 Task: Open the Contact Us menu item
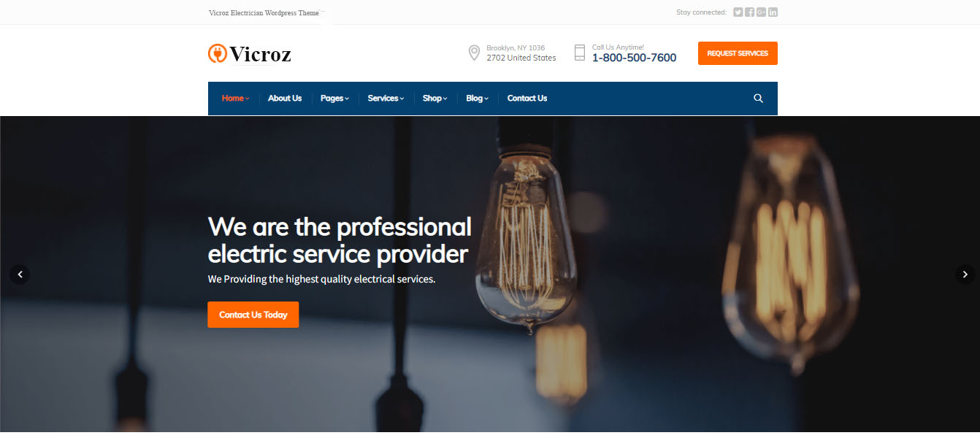click(x=527, y=99)
